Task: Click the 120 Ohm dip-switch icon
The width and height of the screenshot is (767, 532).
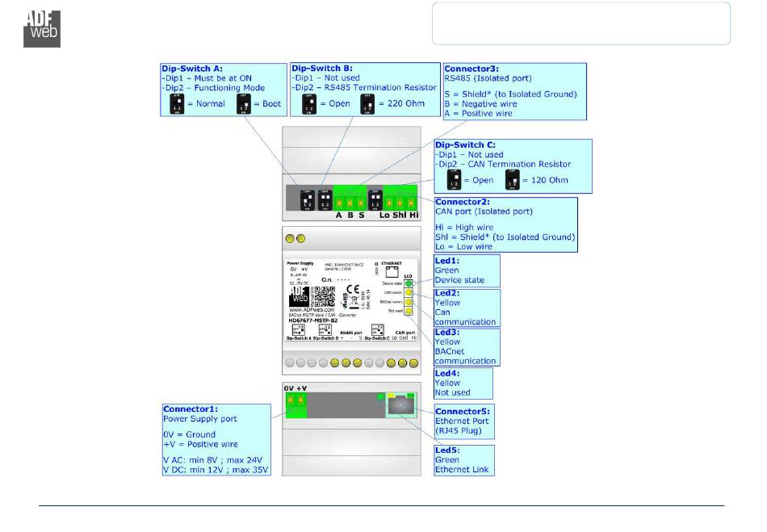Action: click(x=512, y=178)
